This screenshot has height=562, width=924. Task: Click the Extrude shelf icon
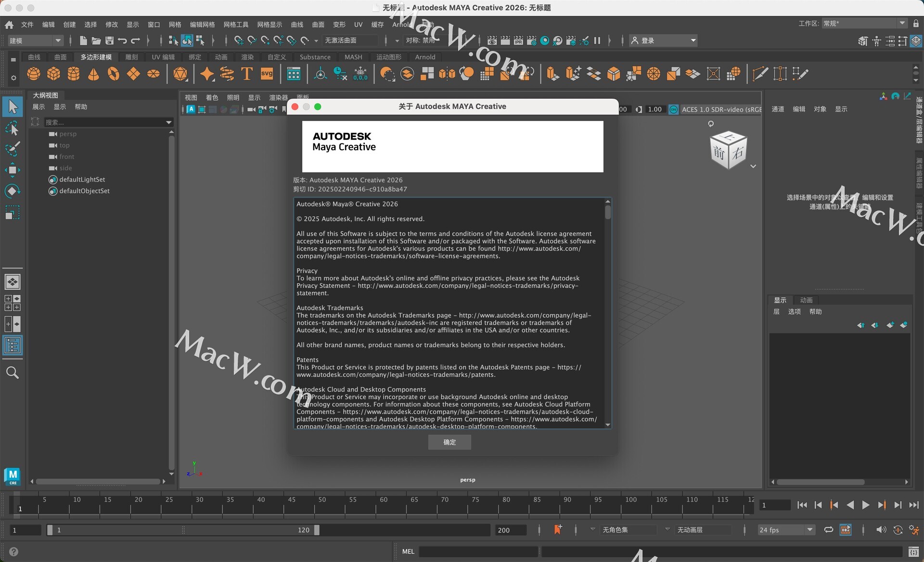(x=553, y=74)
